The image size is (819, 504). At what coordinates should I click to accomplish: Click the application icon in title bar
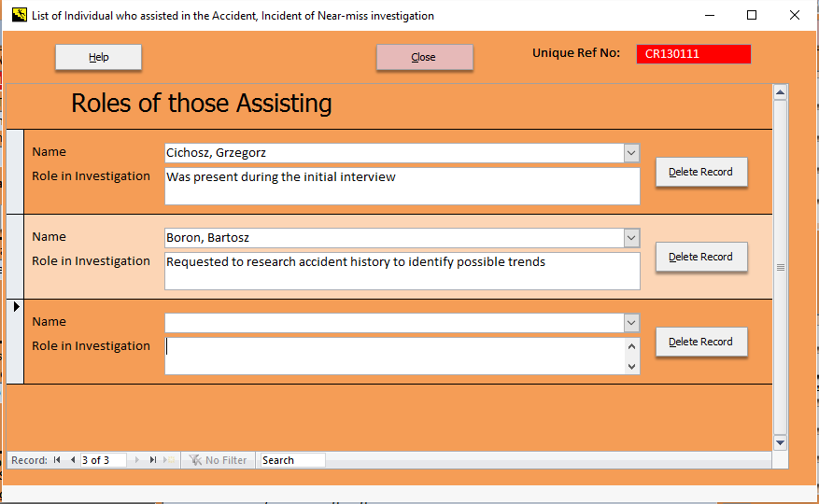pos(20,15)
